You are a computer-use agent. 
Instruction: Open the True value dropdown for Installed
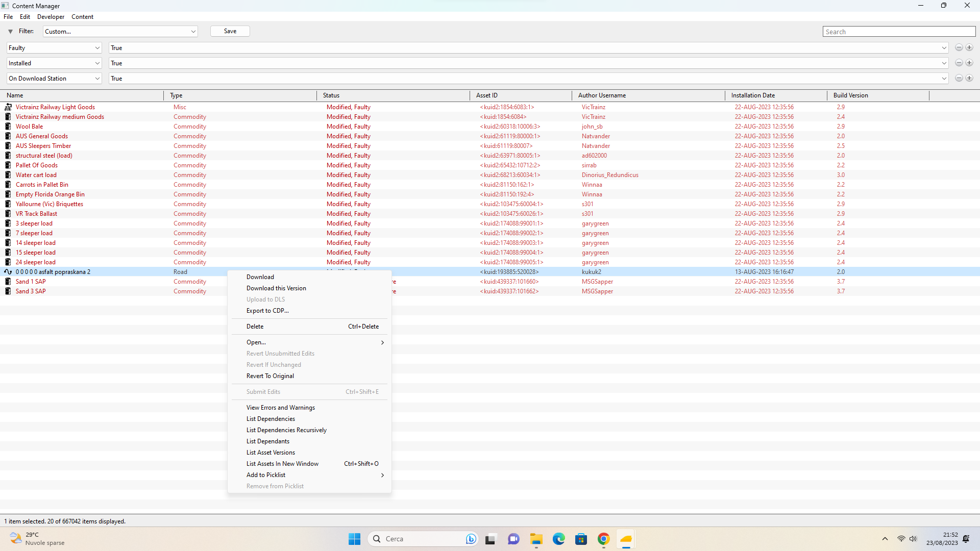click(x=529, y=63)
